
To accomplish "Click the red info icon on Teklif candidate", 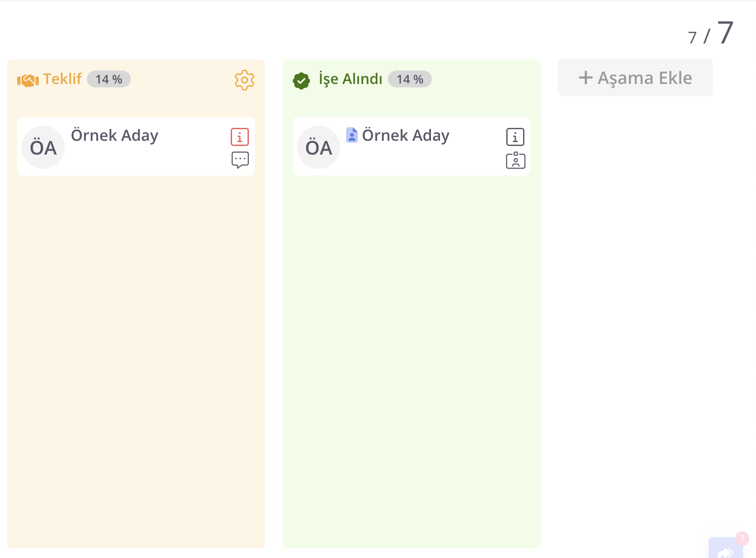I will click(240, 137).
